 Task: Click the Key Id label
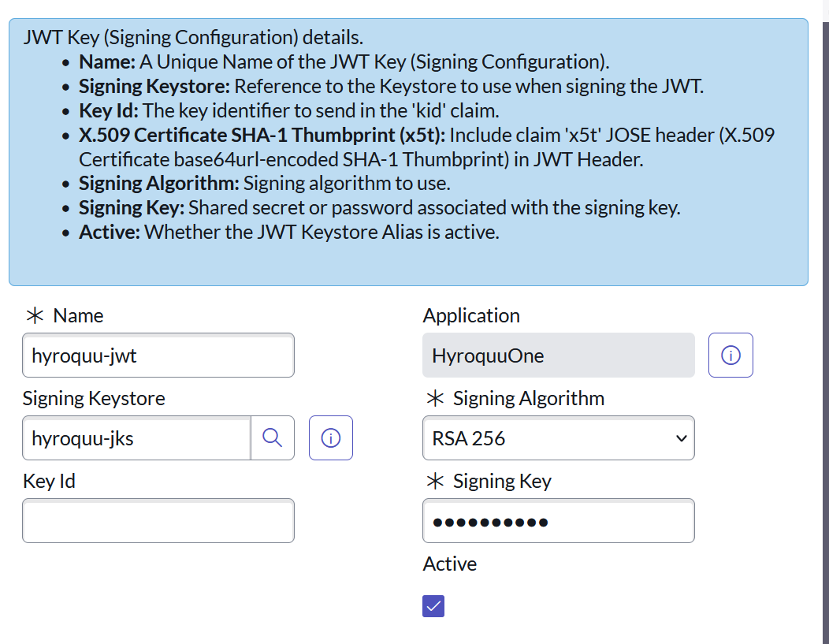pos(49,481)
